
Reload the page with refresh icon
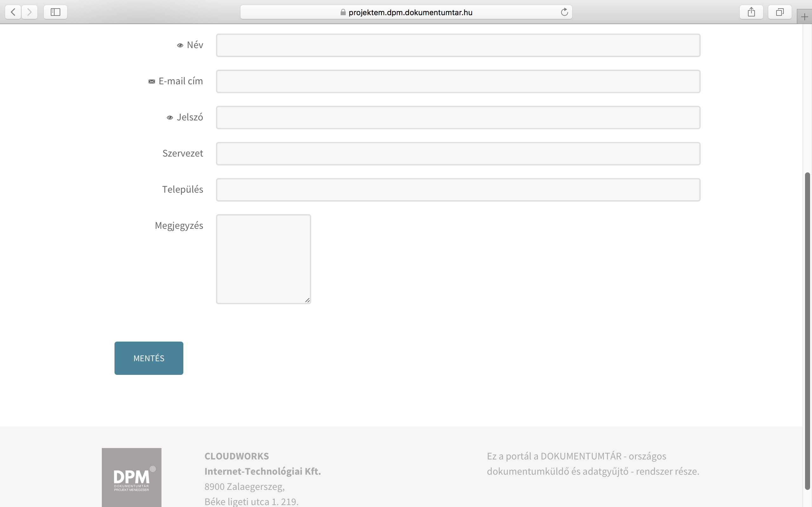564,12
